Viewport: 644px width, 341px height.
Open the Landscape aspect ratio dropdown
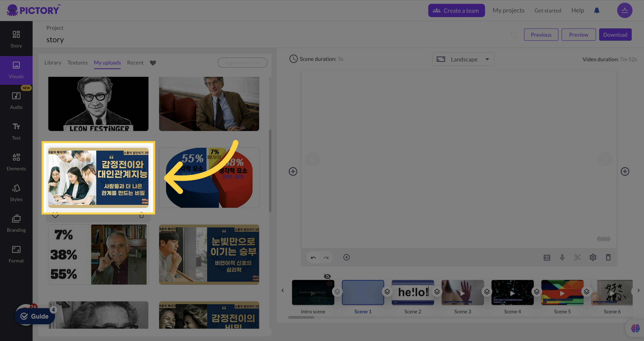tap(463, 59)
